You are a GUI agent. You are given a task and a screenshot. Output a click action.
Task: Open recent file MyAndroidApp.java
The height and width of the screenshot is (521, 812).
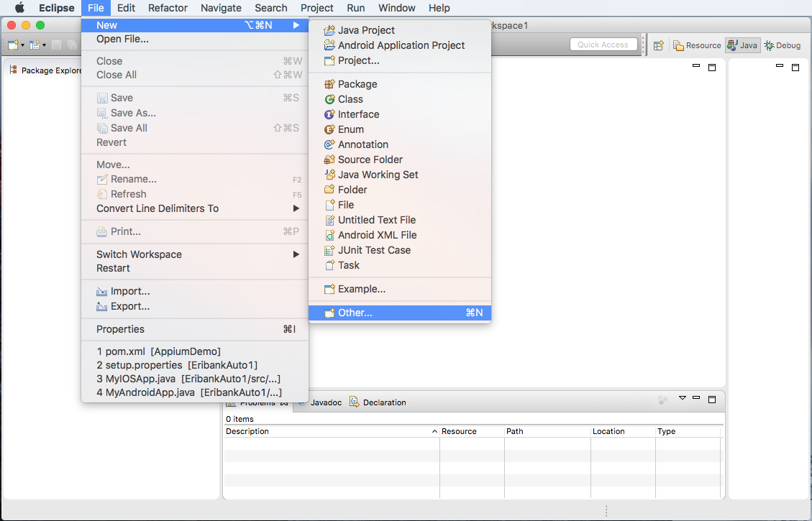click(x=195, y=392)
